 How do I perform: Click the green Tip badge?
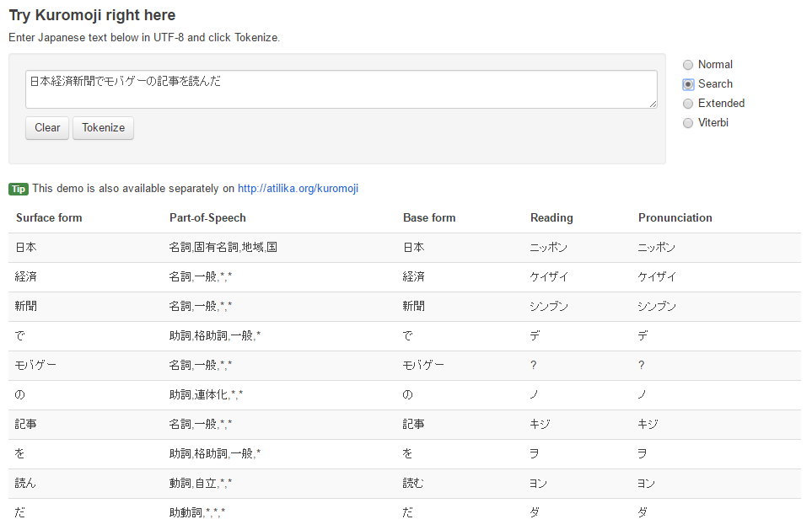pos(19,189)
